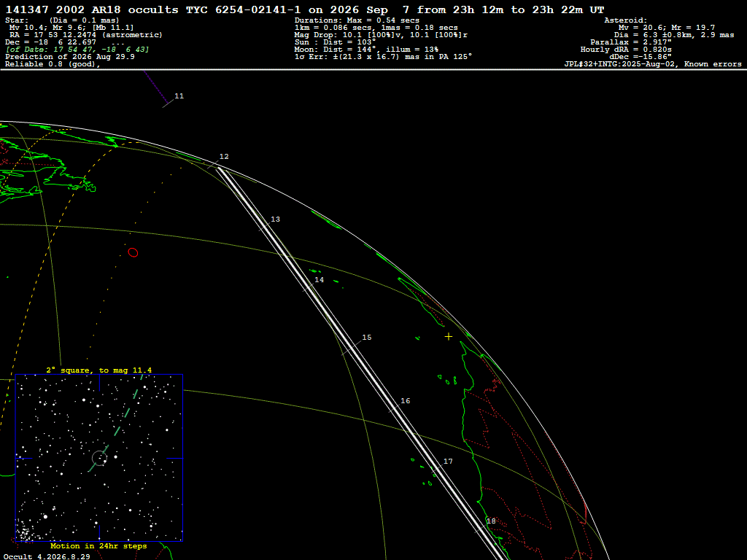Click the 'Occult 4.2026.8.29' version text

[47, 556]
